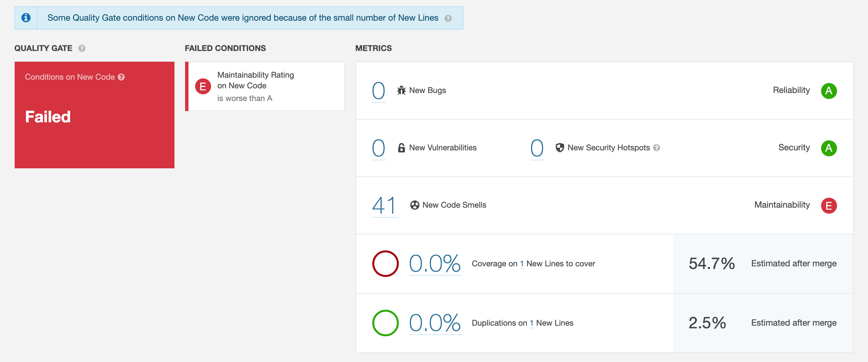Click help icon after New Lines banner text
This screenshot has width=868, height=362.
click(x=448, y=18)
